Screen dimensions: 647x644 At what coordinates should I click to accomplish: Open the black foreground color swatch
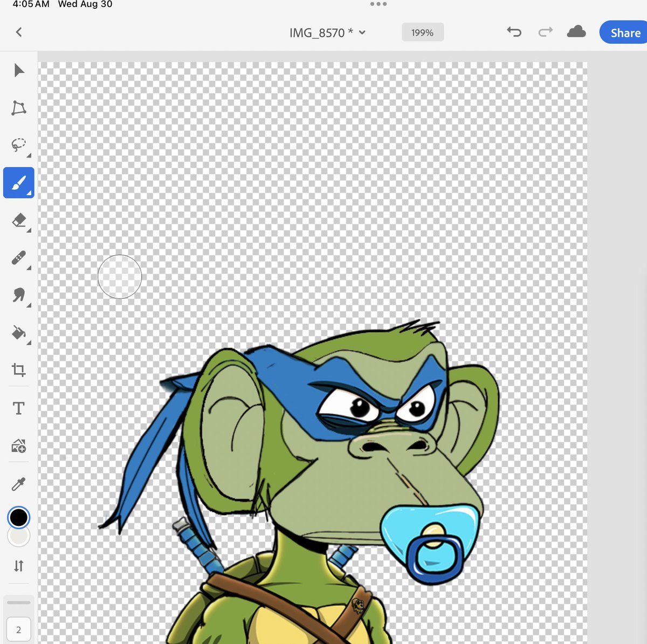[x=19, y=517]
